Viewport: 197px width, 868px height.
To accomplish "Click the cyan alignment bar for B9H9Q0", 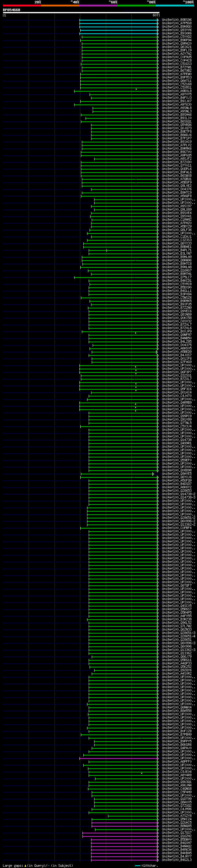I will (119, 27).
